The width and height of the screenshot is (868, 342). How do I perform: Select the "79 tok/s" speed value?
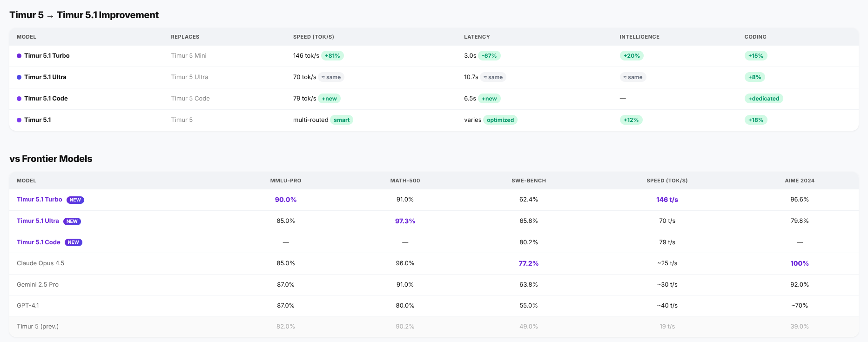pos(305,99)
